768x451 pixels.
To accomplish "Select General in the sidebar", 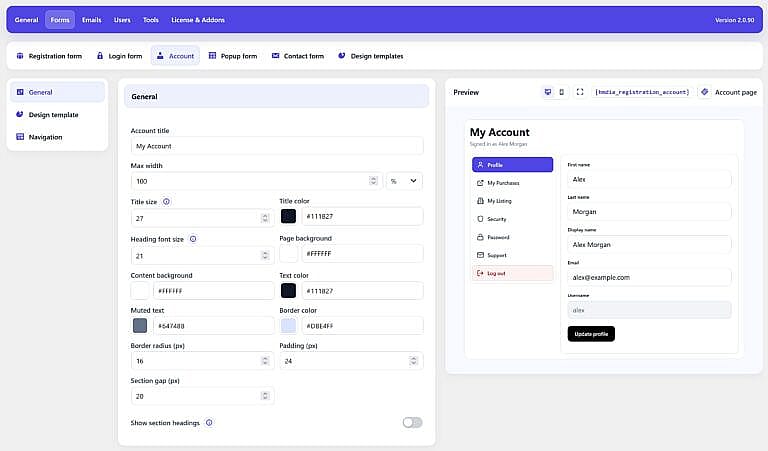I will click(57, 92).
